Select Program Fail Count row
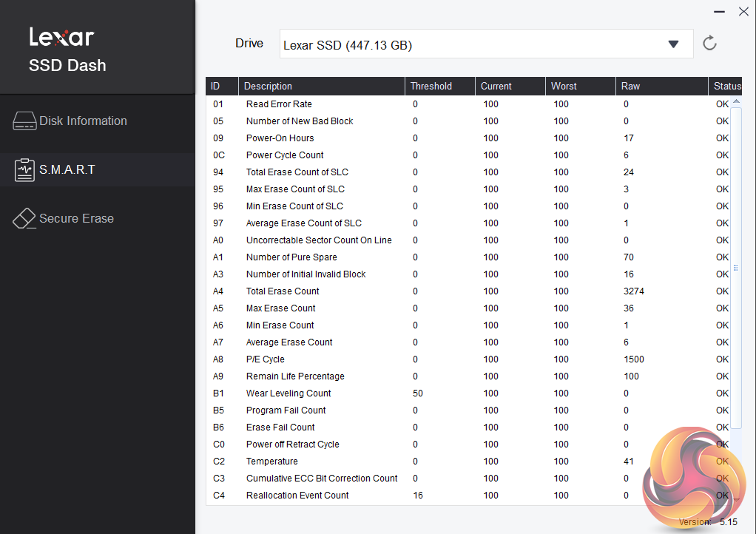Viewport: 756px width, 534px height. 468,410
